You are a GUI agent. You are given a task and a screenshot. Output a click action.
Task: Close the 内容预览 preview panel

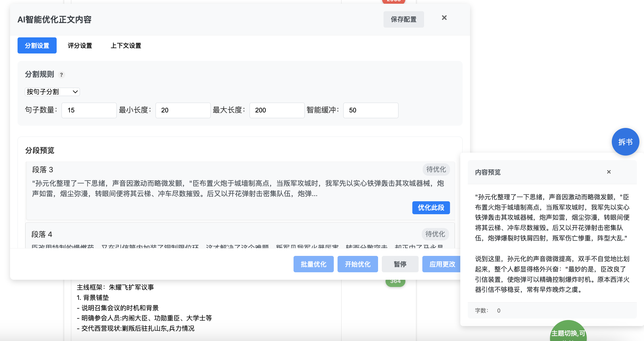609,172
